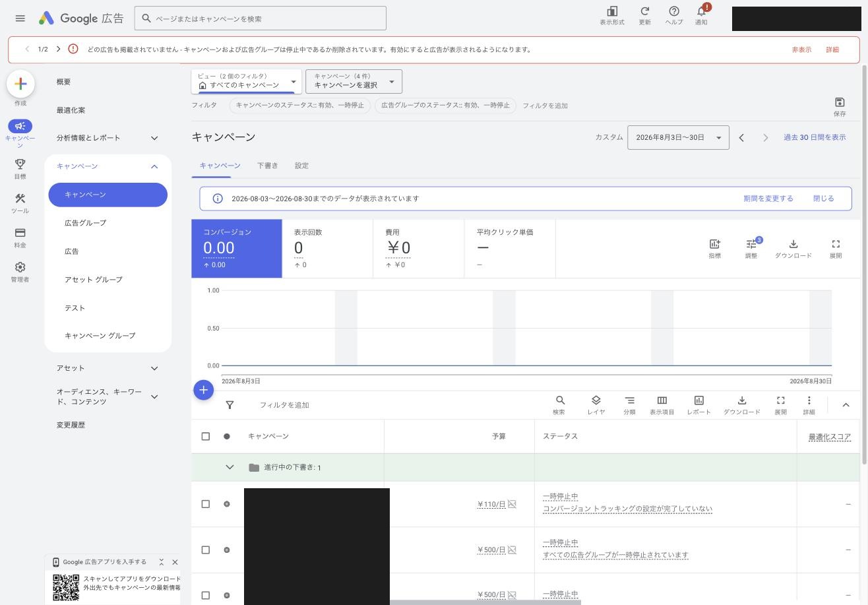This screenshot has width=868, height=605.
Task: Toggle status dot of the ¥110/日 campaign
Action: (227, 504)
